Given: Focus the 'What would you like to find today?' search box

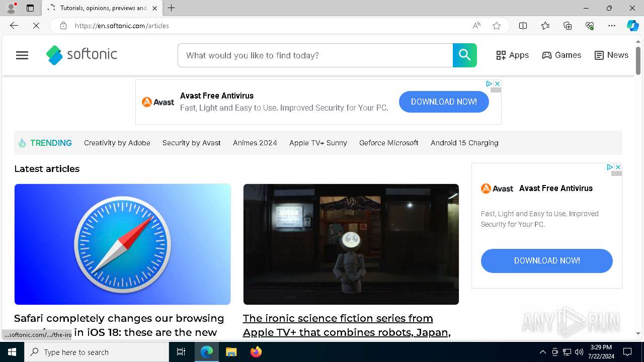Looking at the screenshot, I should 315,55.
